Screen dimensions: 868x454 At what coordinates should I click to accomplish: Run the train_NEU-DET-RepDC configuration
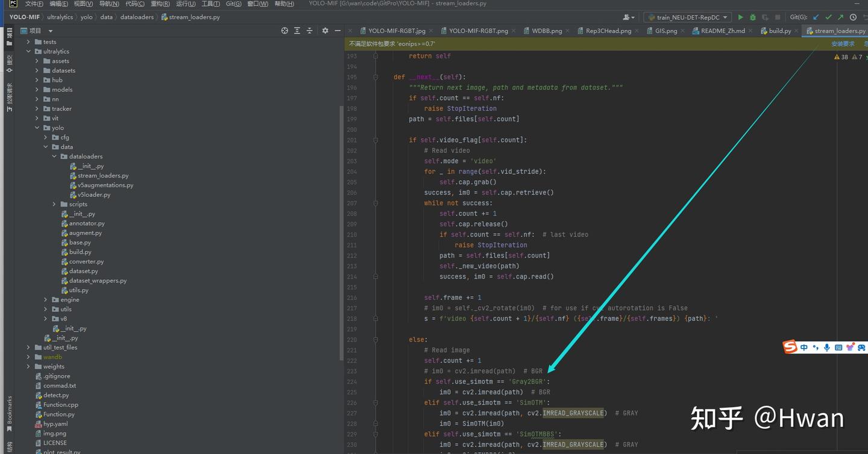pyautogui.click(x=741, y=17)
